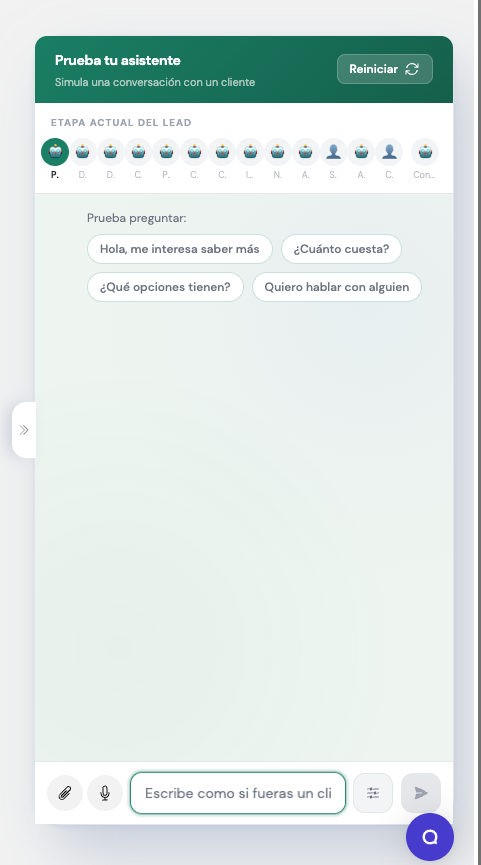
Task: Select the Con... stage robot icon
Action: click(x=424, y=152)
